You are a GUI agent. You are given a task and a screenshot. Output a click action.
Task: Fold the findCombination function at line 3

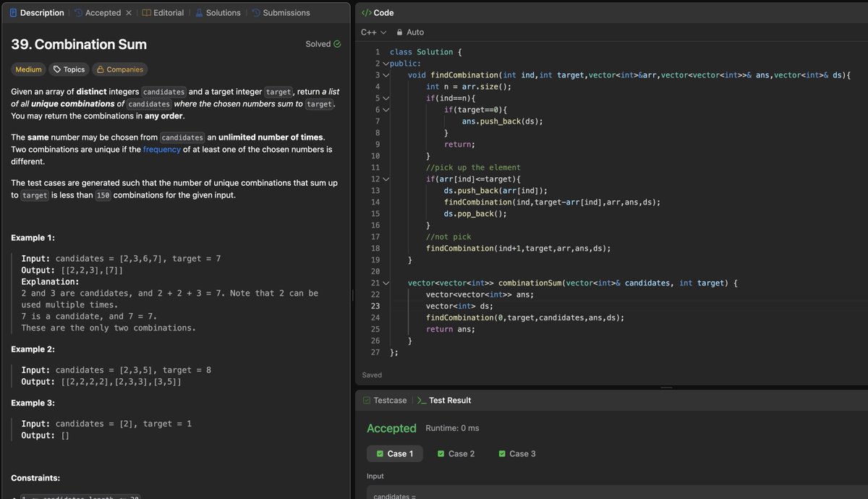click(386, 75)
